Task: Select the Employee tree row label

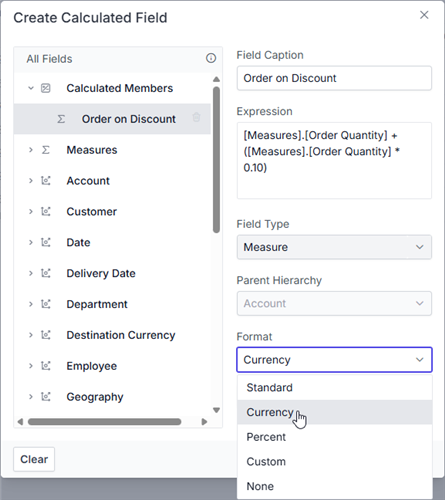Action: click(x=92, y=366)
